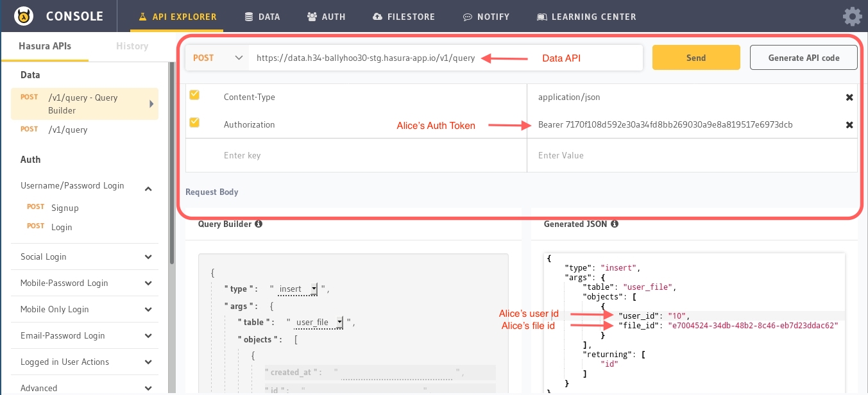Click the Filestore cloud icon
The image size is (868, 395).
click(377, 17)
